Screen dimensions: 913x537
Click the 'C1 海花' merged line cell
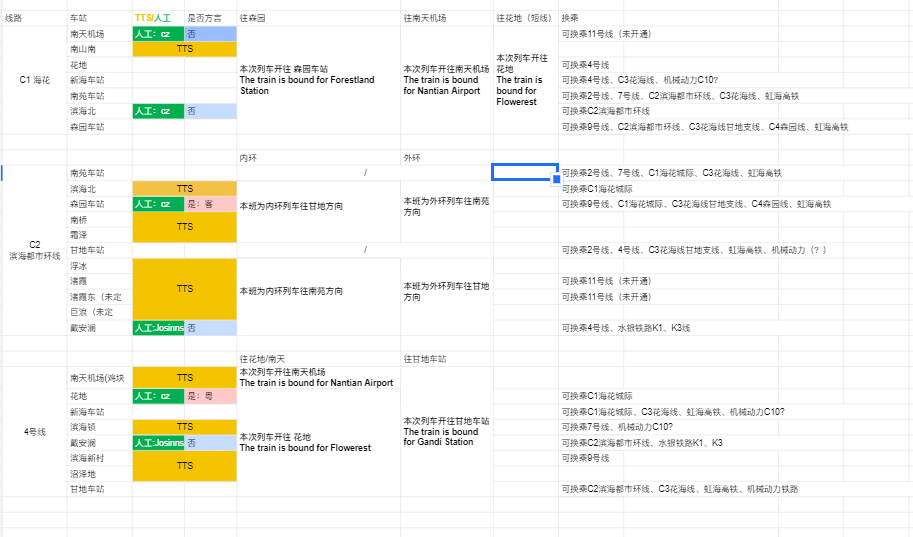point(34,79)
